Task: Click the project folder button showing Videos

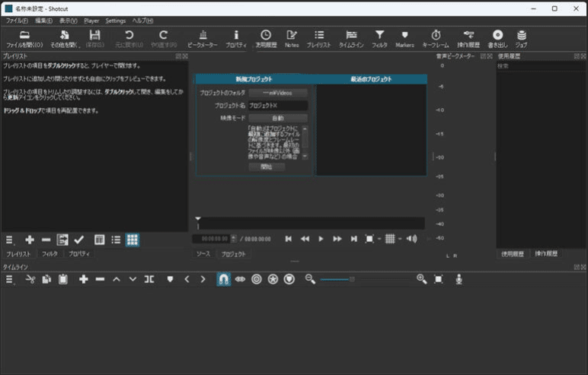Action: pos(277,93)
